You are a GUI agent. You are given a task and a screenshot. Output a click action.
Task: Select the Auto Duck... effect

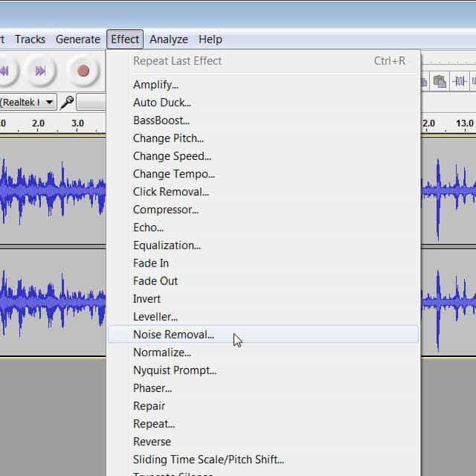click(x=263, y=103)
